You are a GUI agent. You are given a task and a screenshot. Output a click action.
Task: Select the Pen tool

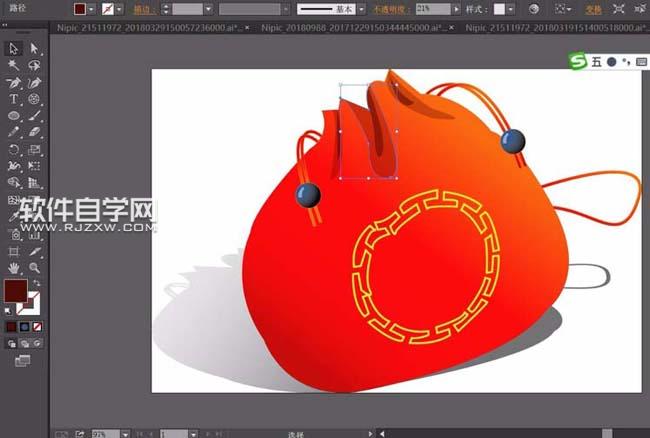tap(14, 82)
